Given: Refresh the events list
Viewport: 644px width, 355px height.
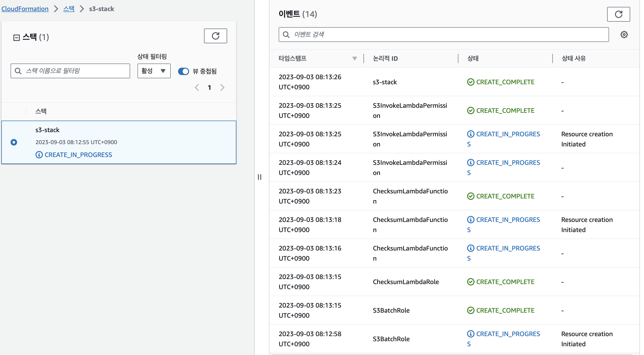Looking at the screenshot, I should tap(618, 14).
